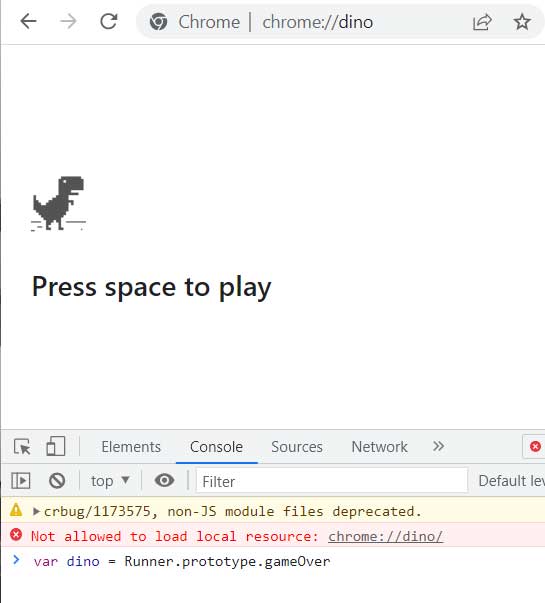Toggle the live expression eye icon

pos(164,480)
